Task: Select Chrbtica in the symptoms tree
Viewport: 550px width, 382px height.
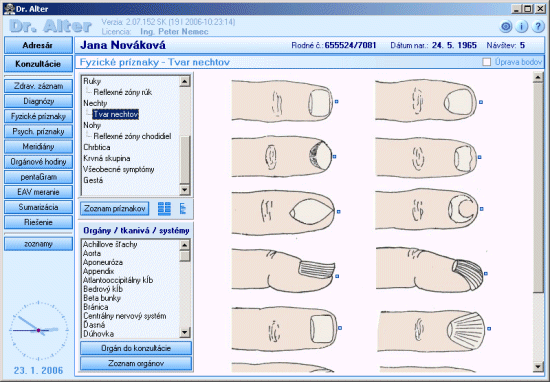Action: 96,147
